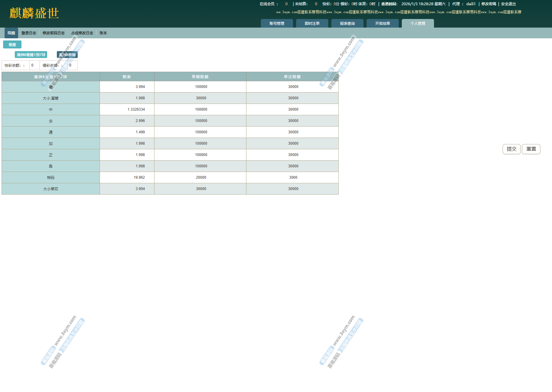Open the 账号管理 tab
The width and height of the screenshot is (552, 392).
tap(277, 24)
